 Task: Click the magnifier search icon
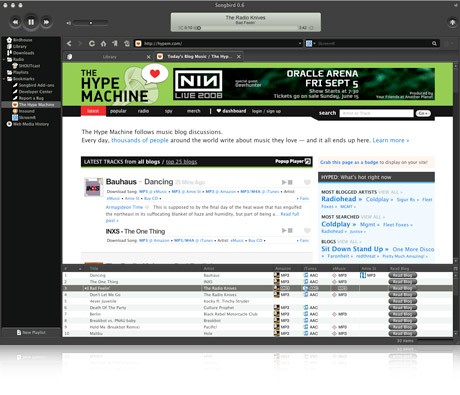[434, 43]
